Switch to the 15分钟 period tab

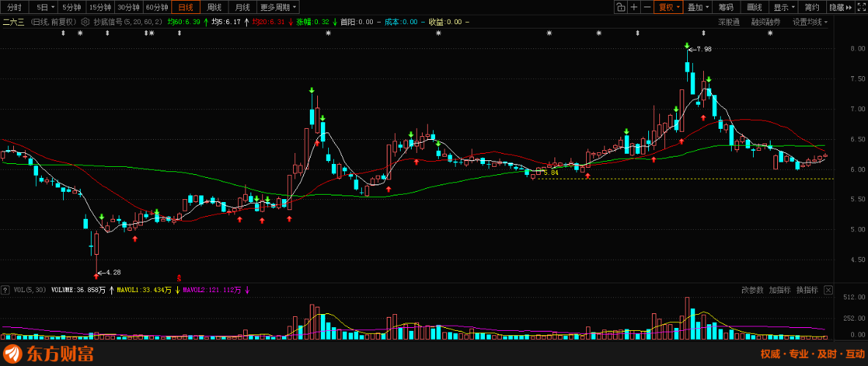(x=100, y=7)
